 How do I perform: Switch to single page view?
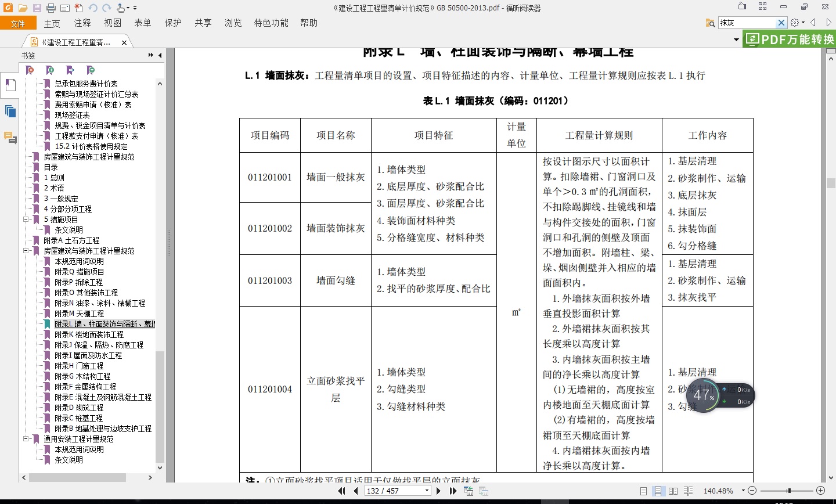[643, 491]
